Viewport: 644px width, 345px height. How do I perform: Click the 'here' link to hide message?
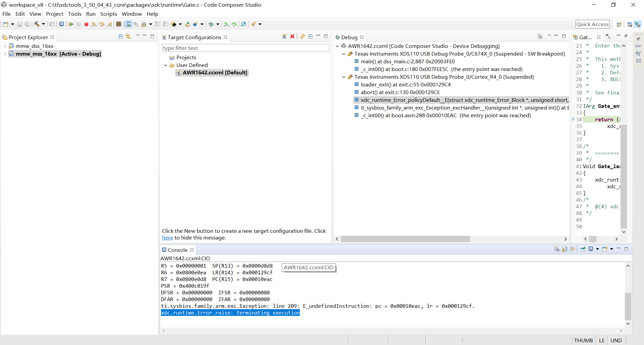[167, 238]
